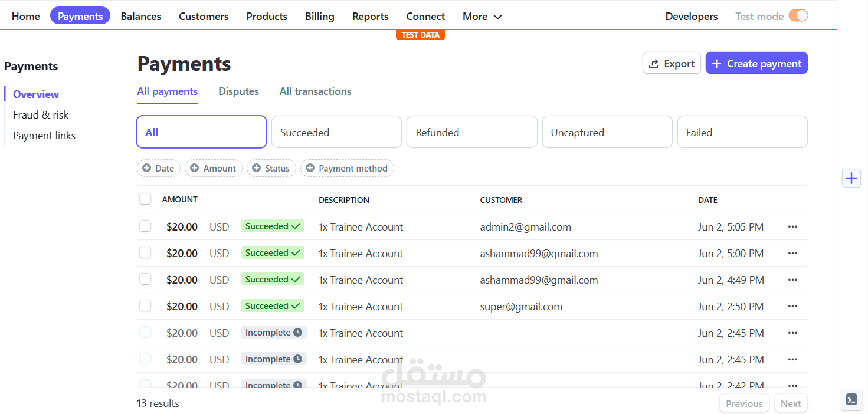Open the Products section
Image resolution: width=868 pixels, height=414 pixels.
pyautogui.click(x=267, y=17)
